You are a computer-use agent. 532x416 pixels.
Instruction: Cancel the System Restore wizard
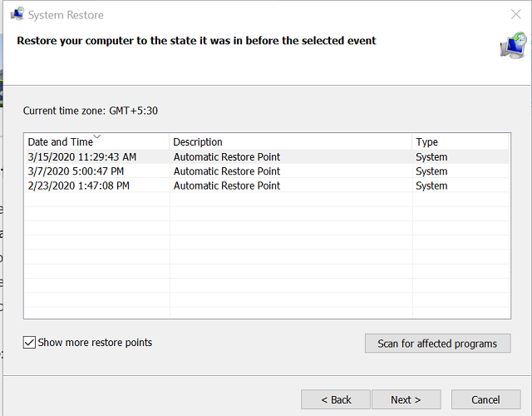[x=485, y=400]
